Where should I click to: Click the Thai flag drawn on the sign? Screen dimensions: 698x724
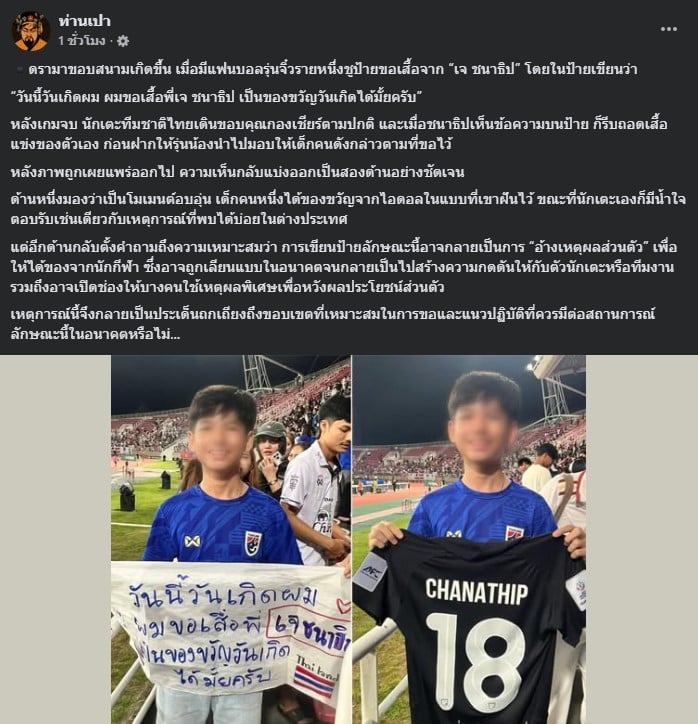pos(314,680)
